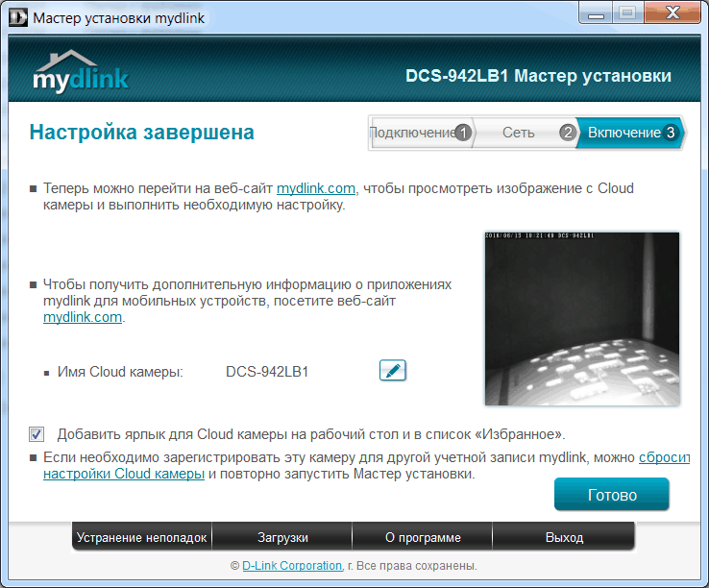Open the mydlink.com link in the first paragraph
This screenshot has width=709, height=588.
click(x=316, y=188)
